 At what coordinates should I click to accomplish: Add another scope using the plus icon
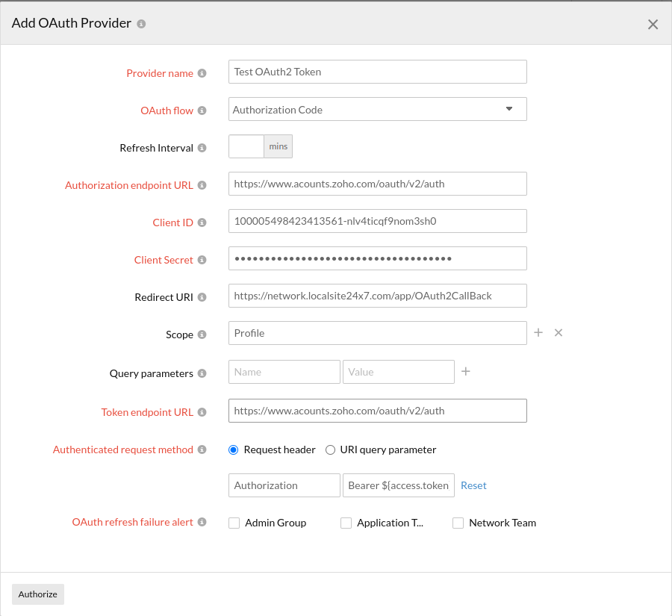pyautogui.click(x=538, y=332)
